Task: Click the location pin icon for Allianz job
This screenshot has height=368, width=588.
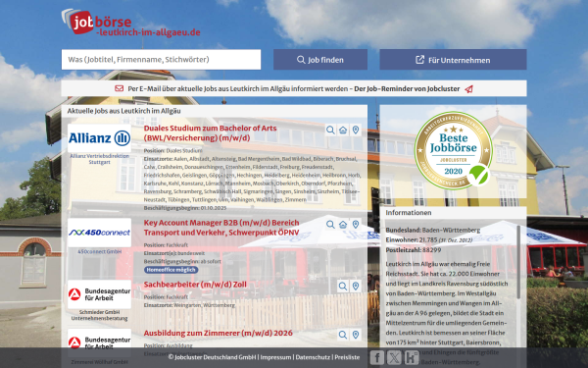Action: pyautogui.click(x=356, y=130)
